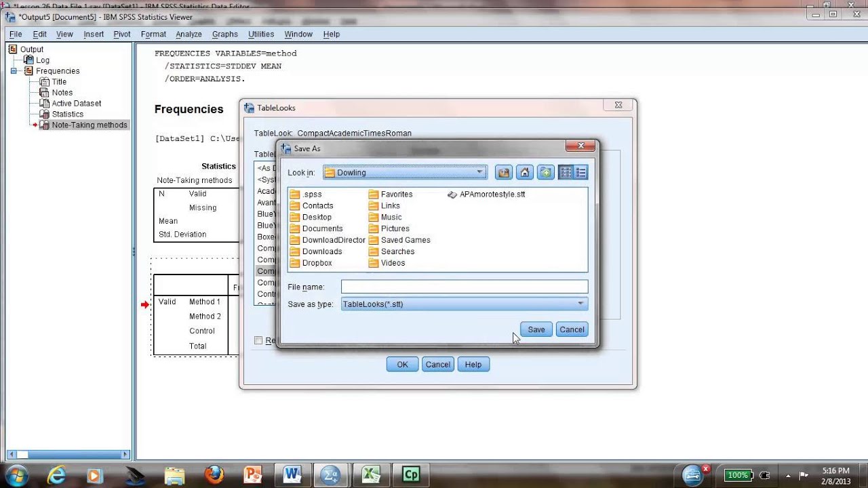The width and height of the screenshot is (868, 488).
Task: Open Microsoft Word from taskbar
Action: click(x=293, y=474)
